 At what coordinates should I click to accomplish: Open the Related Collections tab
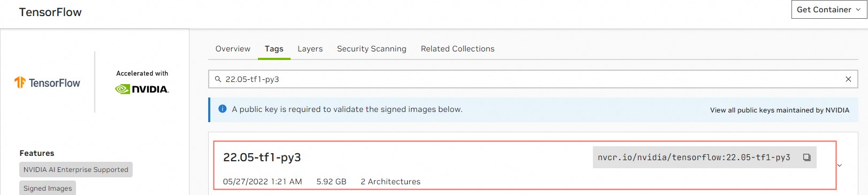pos(458,49)
